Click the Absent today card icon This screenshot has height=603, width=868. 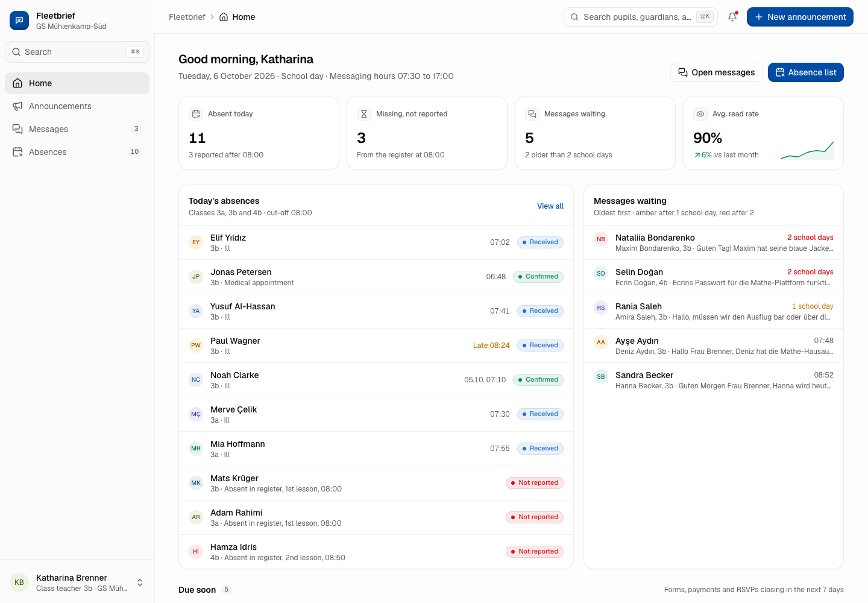(196, 114)
